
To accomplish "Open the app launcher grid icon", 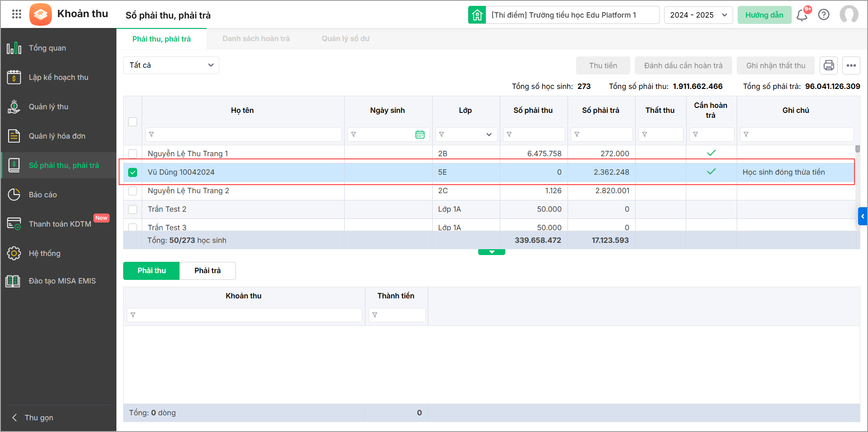I will click(17, 14).
